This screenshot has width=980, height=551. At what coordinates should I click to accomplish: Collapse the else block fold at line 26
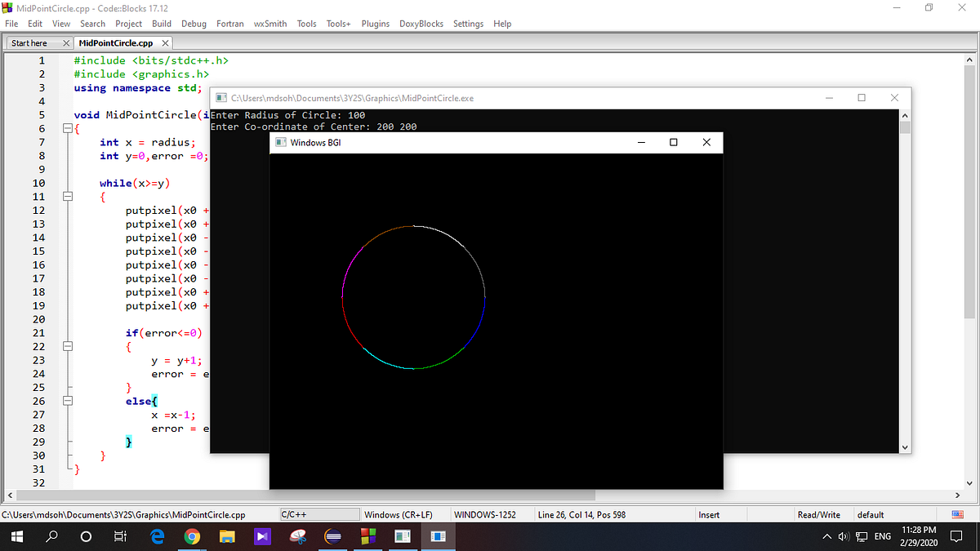click(x=67, y=401)
